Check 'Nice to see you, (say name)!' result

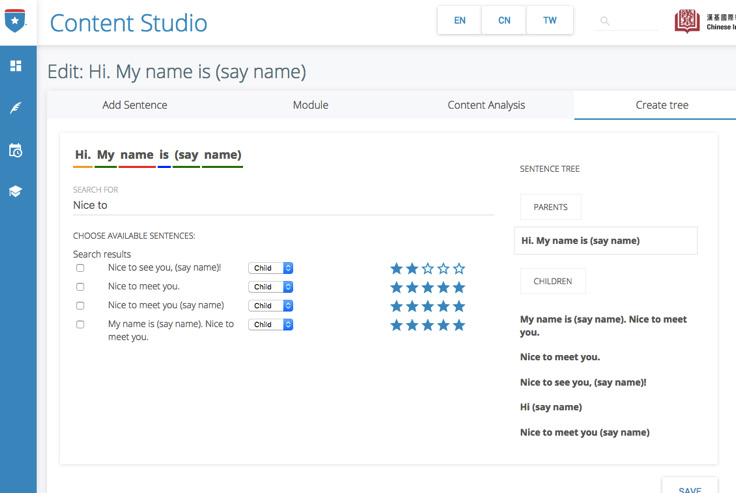click(80, 268)
